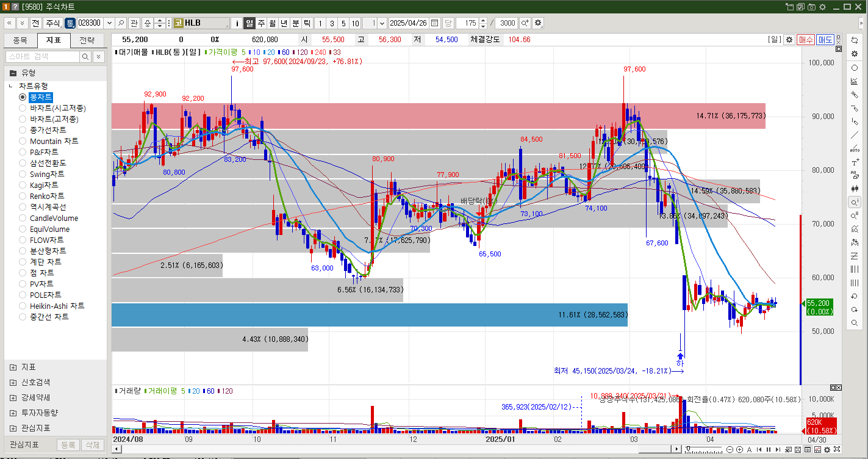
Task: Click the bottom bar gear settings icon
Action: pos(827,449)
